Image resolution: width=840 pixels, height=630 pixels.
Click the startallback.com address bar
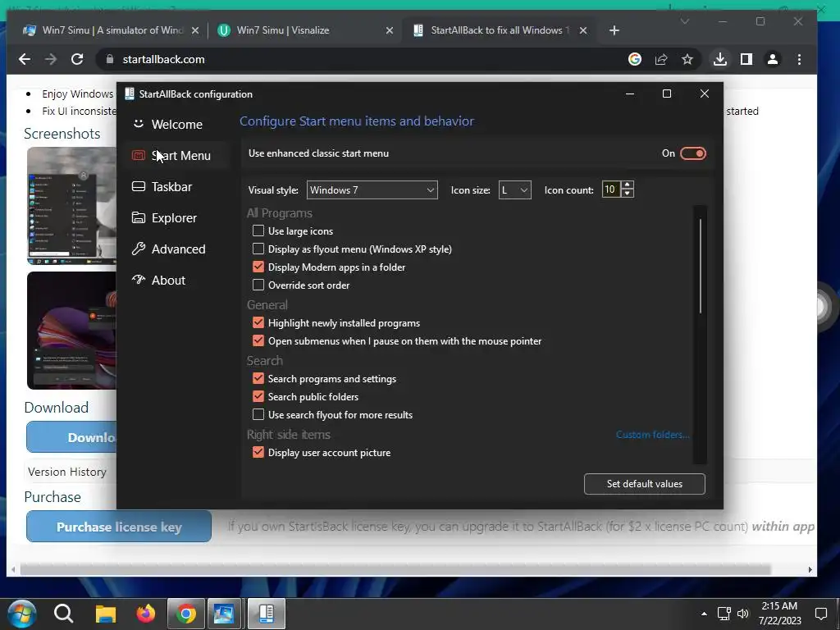(x=359, y=59)
